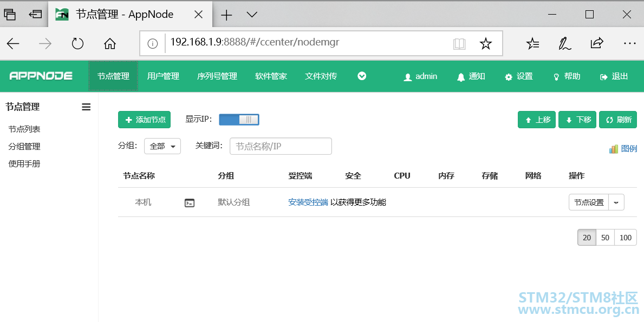Go to browser home page icon
The height and width of the screenshot is (322, 644).
[x=109, y=43]
